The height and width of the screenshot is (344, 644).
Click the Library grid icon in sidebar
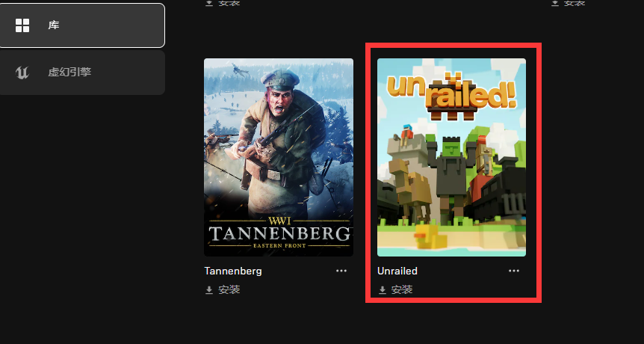coord(22,25)
